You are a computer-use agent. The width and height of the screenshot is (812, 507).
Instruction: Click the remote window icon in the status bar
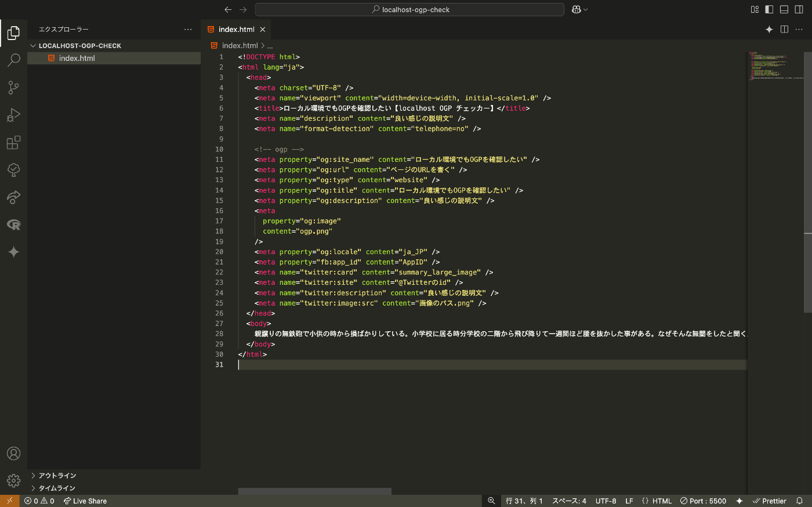pos(10,501)
